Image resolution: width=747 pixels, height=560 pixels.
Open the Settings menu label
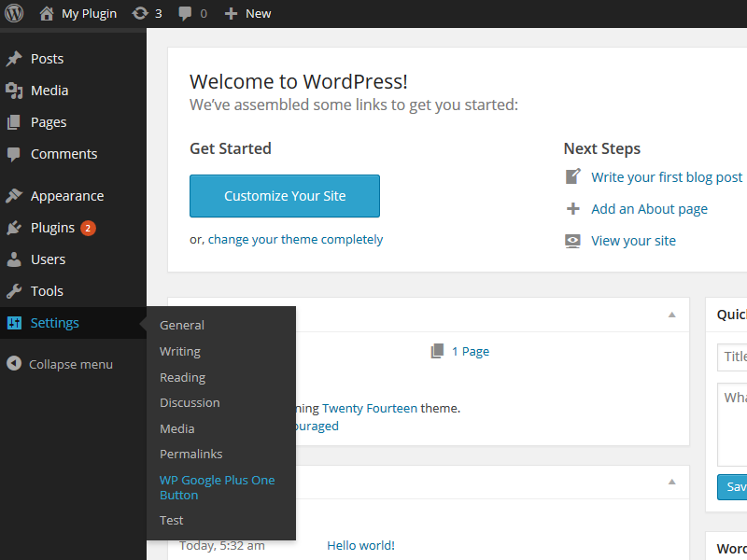click(55, 323)
